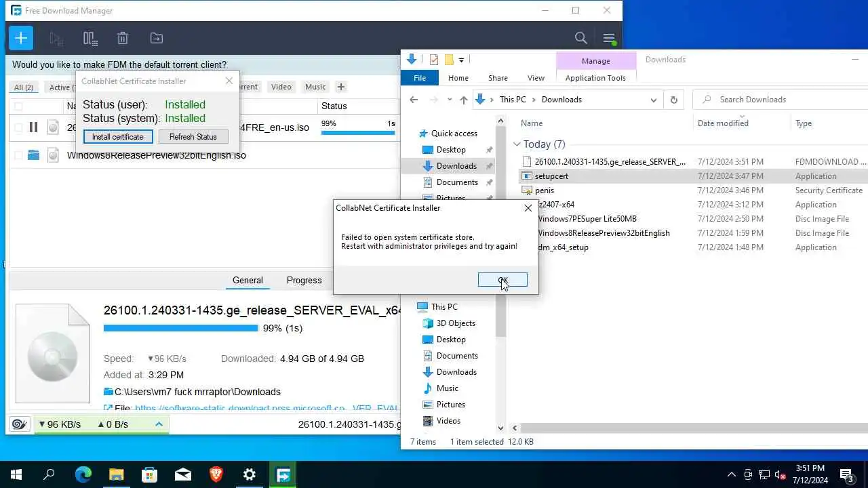Open the customize quick access toolbar dropdown

click(x=461, y=60)
